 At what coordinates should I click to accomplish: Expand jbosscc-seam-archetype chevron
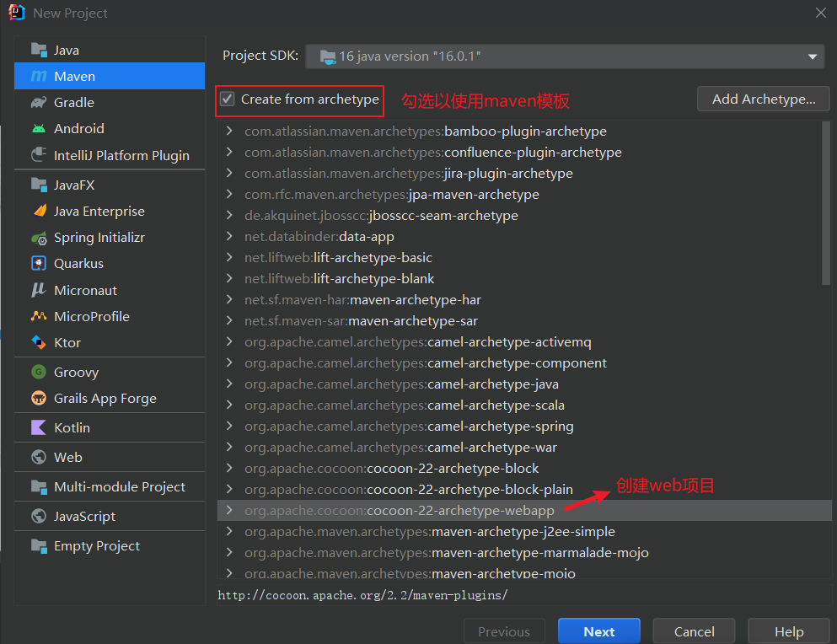coord(229,215)
